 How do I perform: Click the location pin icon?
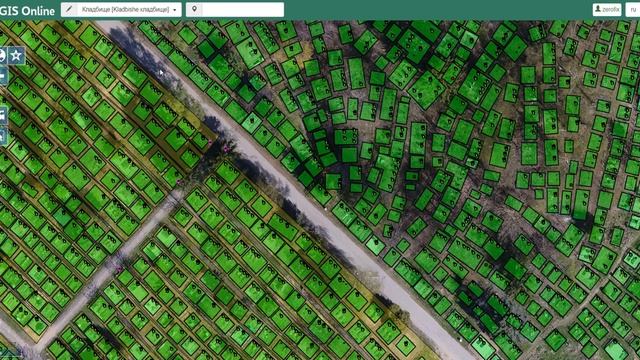point(194,9)
